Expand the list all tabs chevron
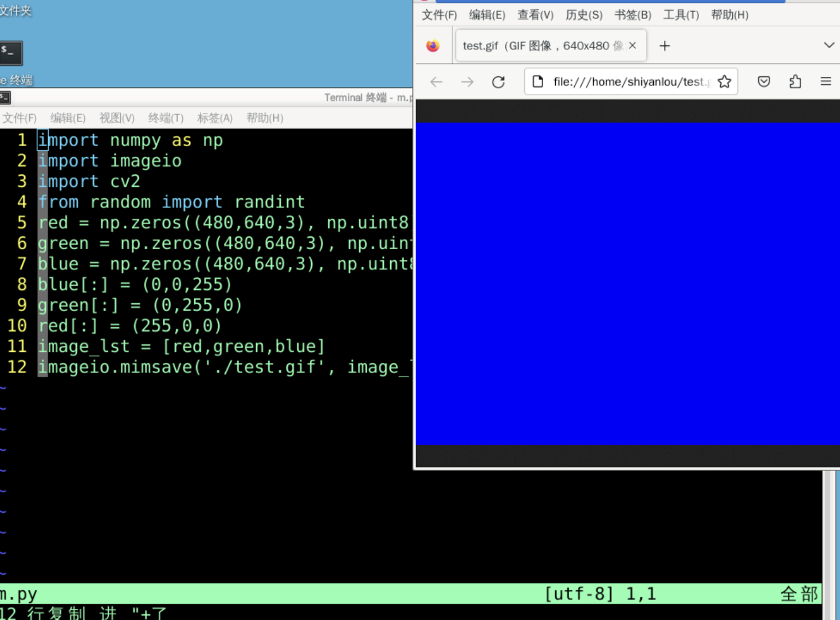Image resolution: width=840 pixels, height=620 pixels. 829,45
